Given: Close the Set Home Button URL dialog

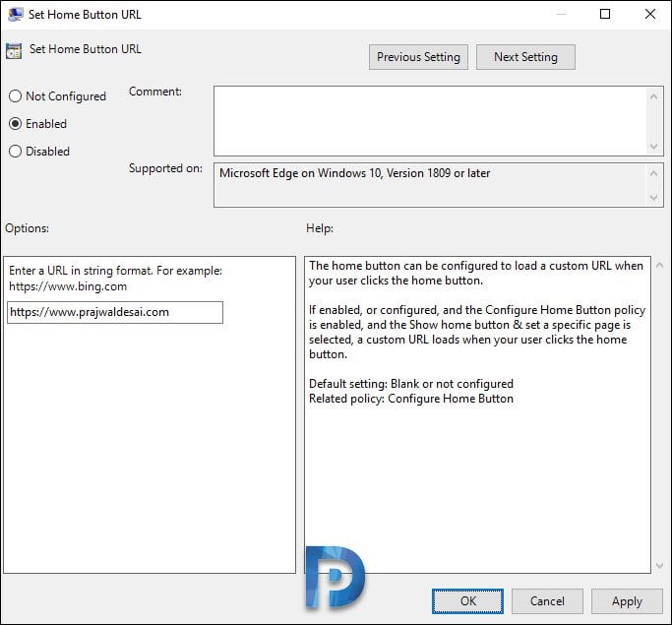Looking at the screenshot, I should pyautogui.click(x=650, y=14).
